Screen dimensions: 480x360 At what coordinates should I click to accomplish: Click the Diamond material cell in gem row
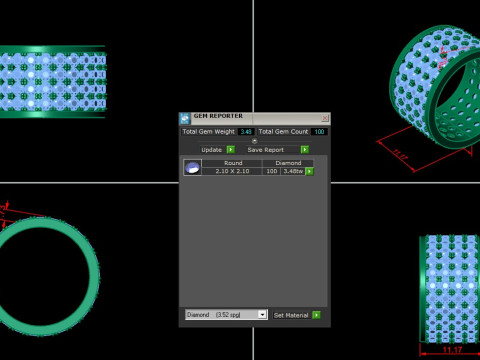[x=288, y=163]
